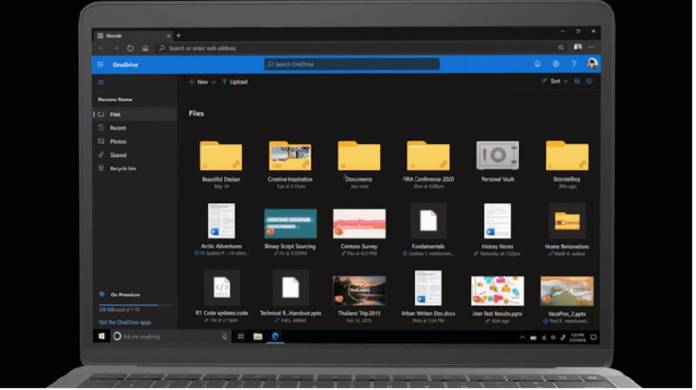Click the browser home button
The width and height of the screenshot is (696, 390).
[x=145, y=48]
